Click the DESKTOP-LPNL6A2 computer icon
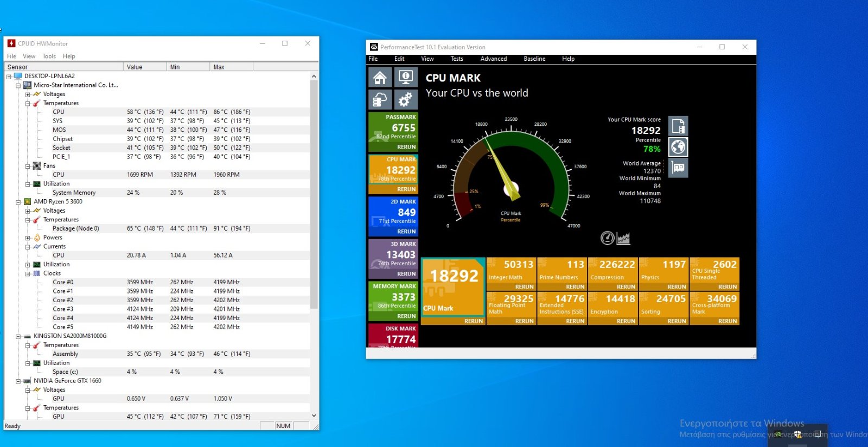The width and height of the screenshot is (868, 447). 18,76
